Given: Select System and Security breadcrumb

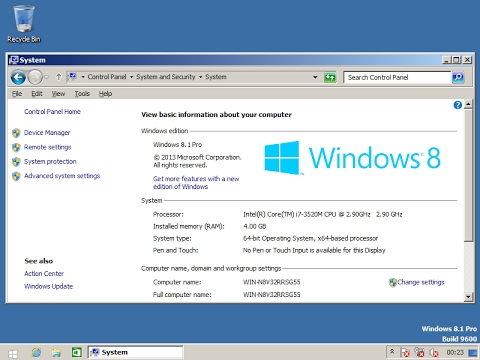Looking at the screenshot, I should (166, 77).
